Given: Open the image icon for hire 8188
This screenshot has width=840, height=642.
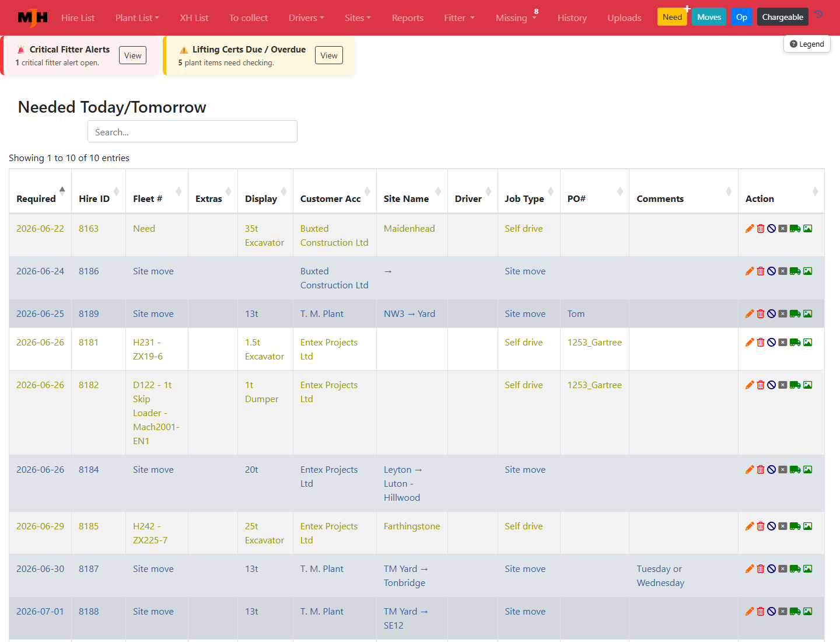Looking at the screenshot, I should tap(808, 612).
